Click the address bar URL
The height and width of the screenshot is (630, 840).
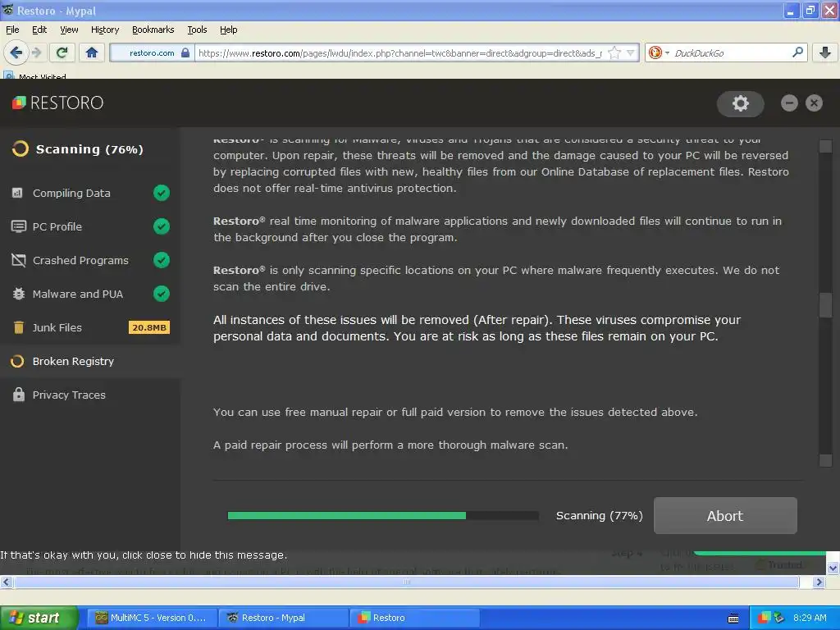pyautogui.click(x=400, y=53)
